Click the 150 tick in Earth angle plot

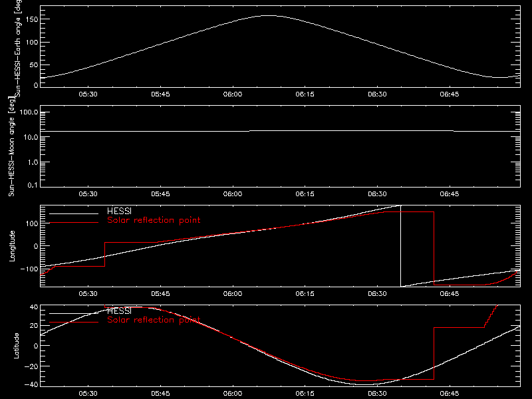coord(33,19)
